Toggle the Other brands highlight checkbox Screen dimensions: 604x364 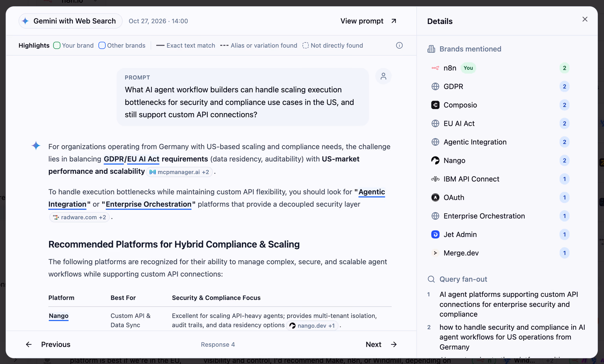(x=102, y=45)
